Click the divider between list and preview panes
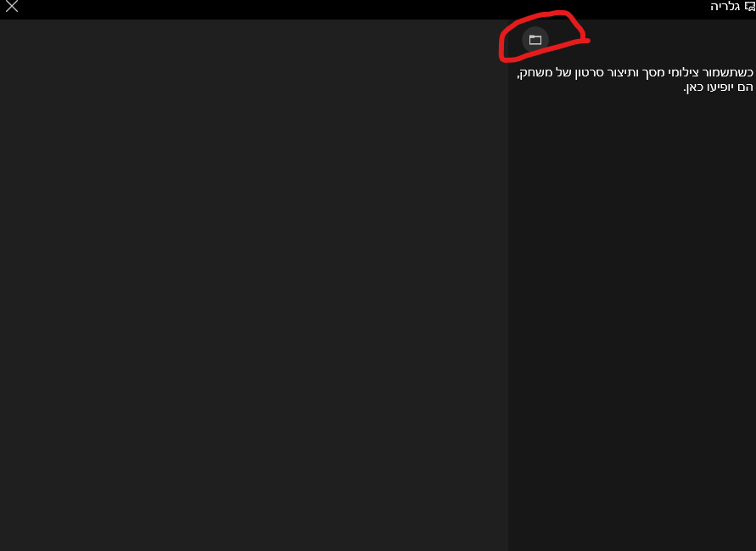The height and width of the screenshot is (551, 756). pos(508,284)
